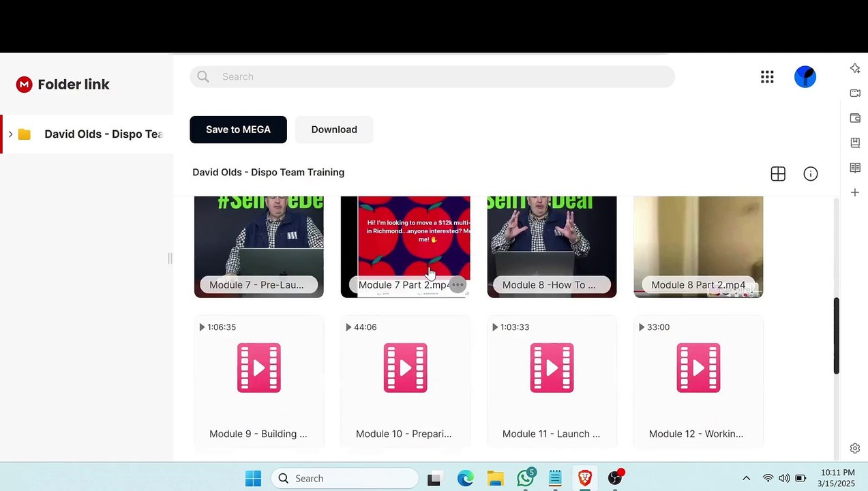This screenshot has width=868, height=491.
Task: Open Brave Leo AI sidebar icon
Action: (x=855, y=68)
